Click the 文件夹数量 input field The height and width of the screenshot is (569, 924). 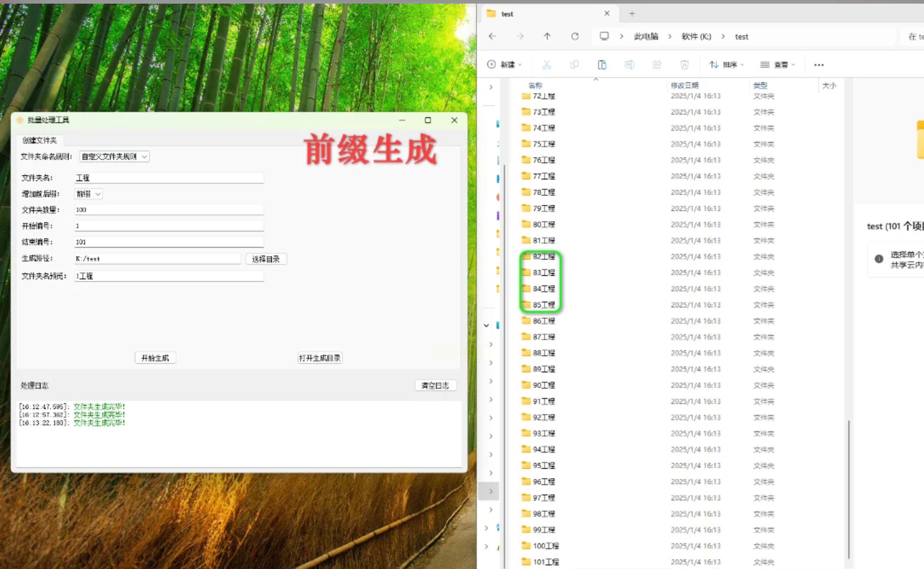169,210
